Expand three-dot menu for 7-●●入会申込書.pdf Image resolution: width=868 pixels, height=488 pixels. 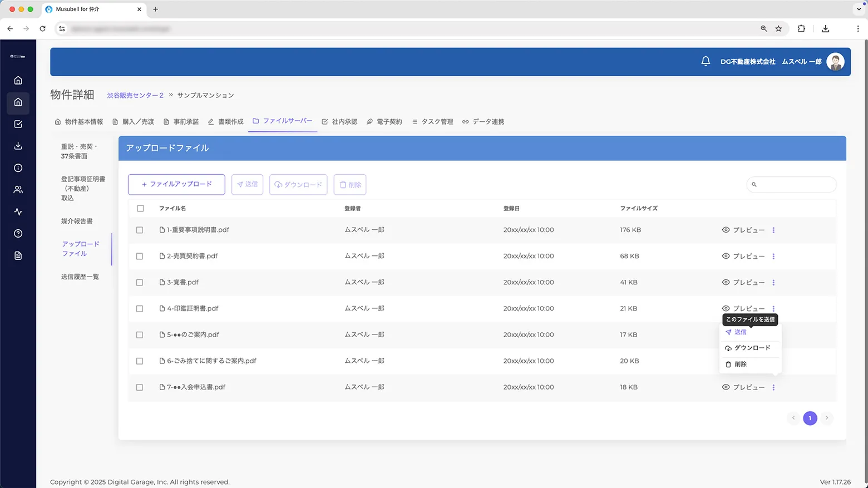point(773,387)
